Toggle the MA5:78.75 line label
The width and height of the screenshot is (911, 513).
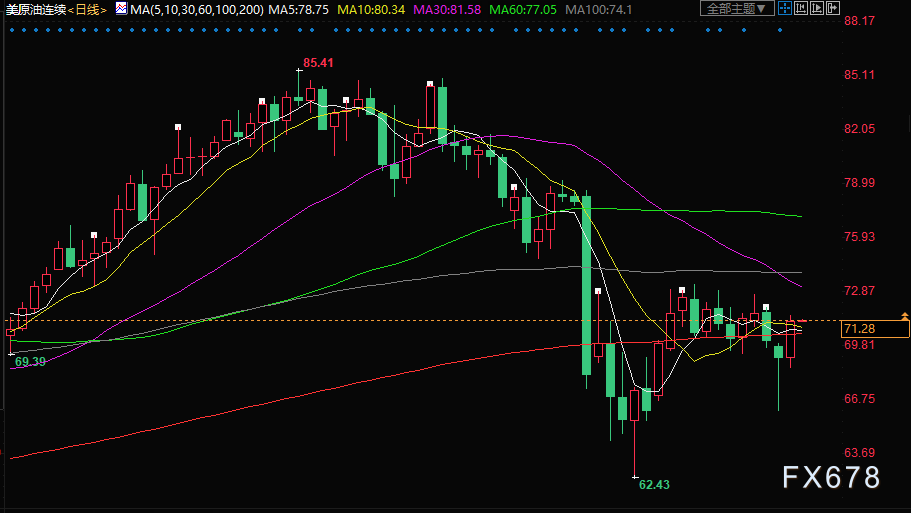click(x=299, y=9)
